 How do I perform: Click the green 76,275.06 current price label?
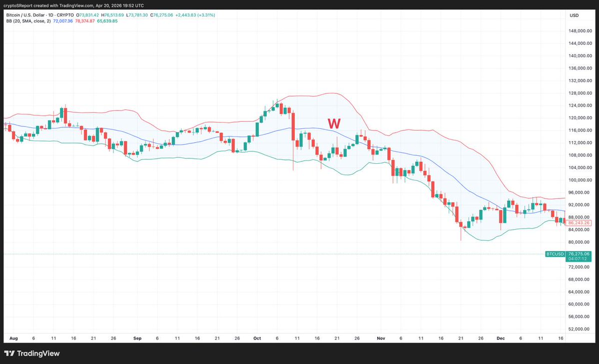click(579, 254)
